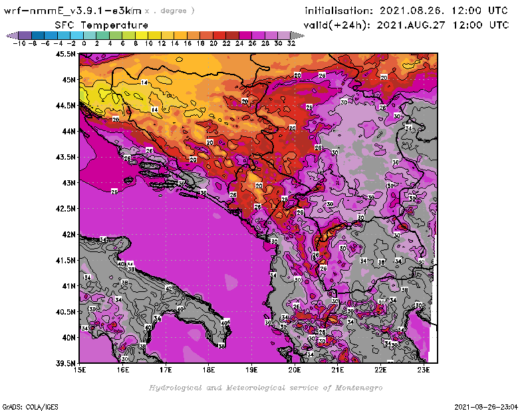Click the '17E' longitude axis label
Viewport: 532px width, 411px height.
click(x=166, y=370)
